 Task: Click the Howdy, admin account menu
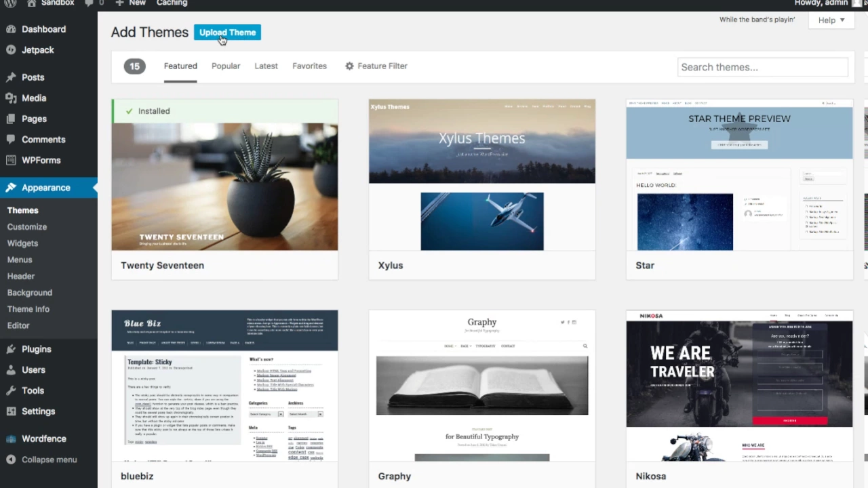coord(829,3)
